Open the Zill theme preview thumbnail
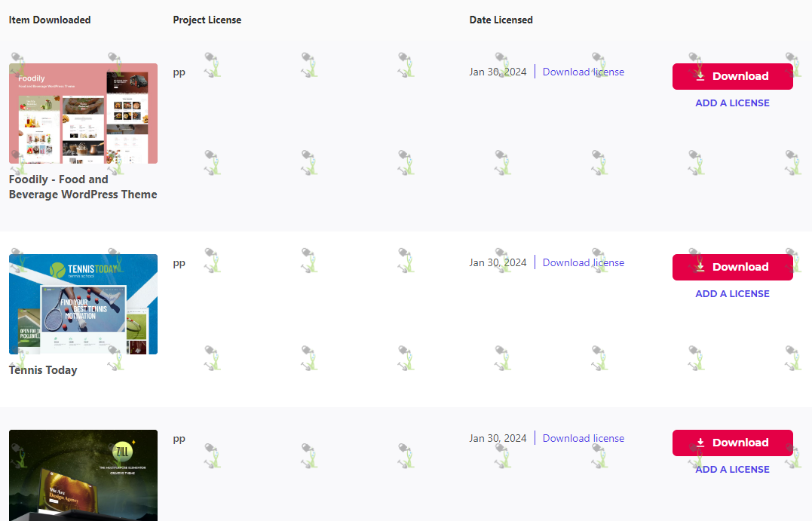 [84, 476]
